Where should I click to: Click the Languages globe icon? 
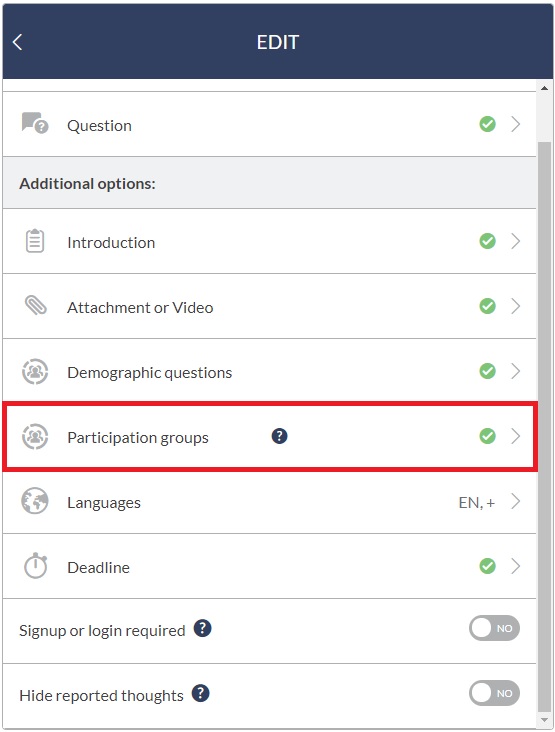pyautogui.click(x=35, y=501)
